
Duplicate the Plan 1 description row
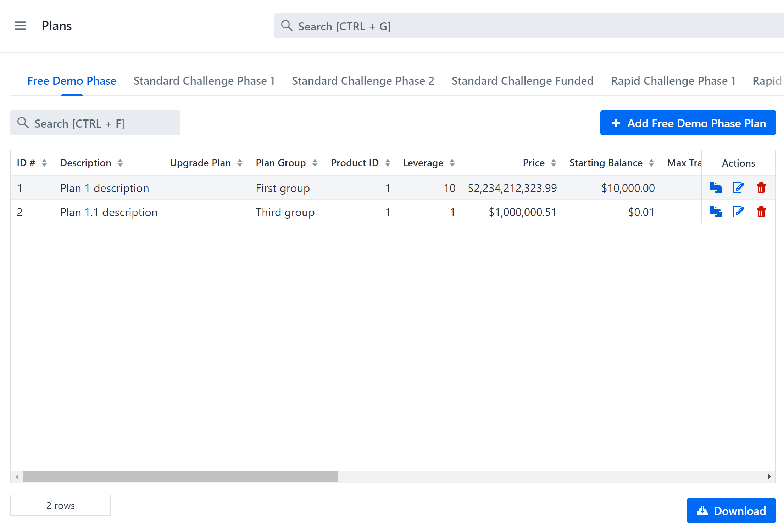click(716, 188)
